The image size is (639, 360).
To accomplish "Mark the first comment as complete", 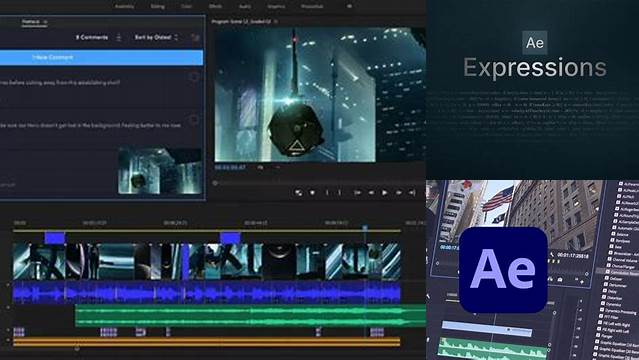I will [x=194, y=76].
